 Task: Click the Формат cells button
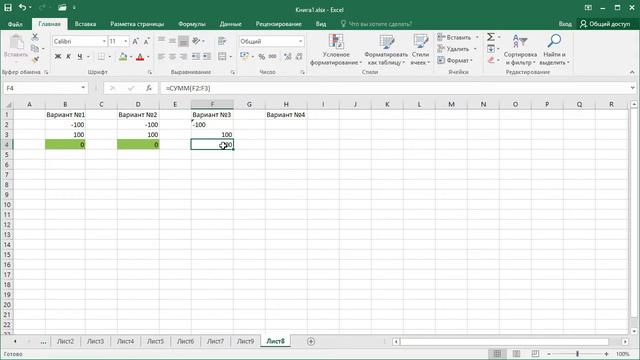[455, 60]
